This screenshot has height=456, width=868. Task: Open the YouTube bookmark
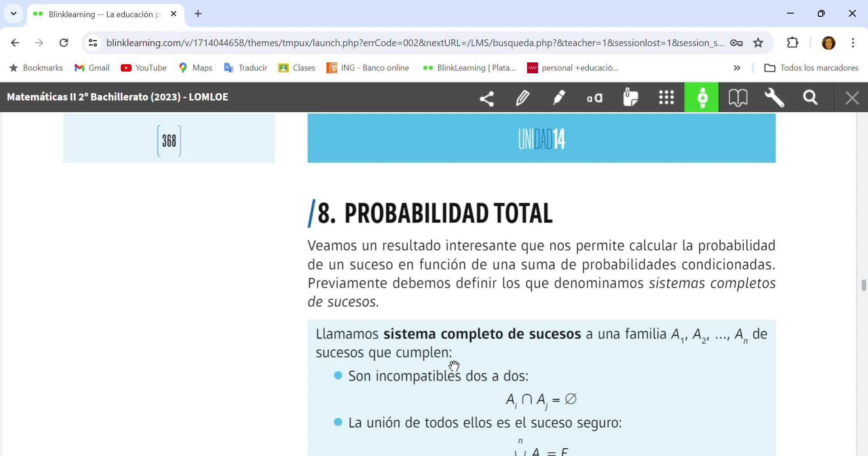144,68
